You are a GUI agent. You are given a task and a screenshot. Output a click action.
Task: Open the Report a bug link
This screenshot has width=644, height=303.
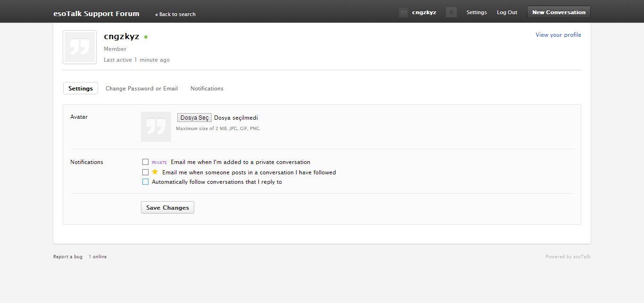(68, 257)
